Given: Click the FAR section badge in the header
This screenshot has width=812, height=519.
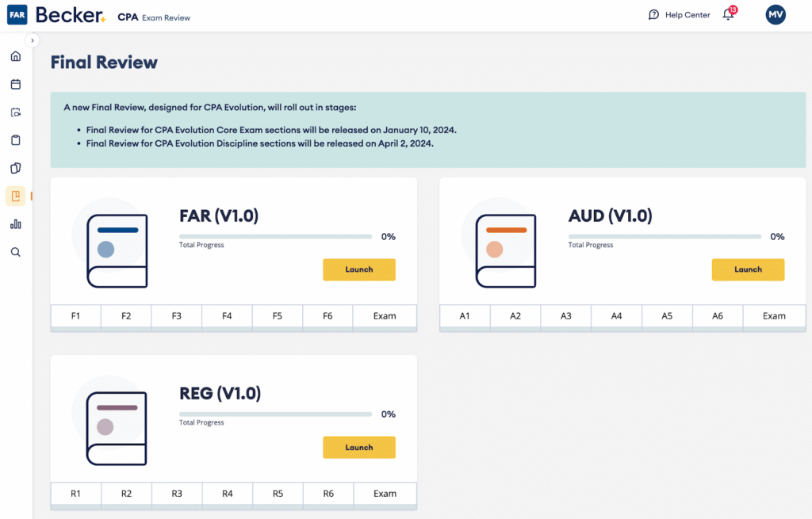Looking at the screenshot, I should pyautogui.click(x=17, y=15).
